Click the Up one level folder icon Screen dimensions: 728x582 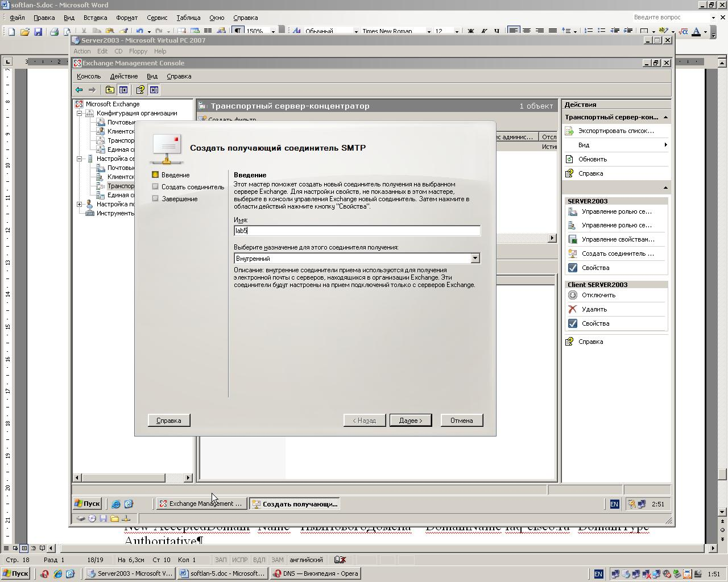point(110,90)
